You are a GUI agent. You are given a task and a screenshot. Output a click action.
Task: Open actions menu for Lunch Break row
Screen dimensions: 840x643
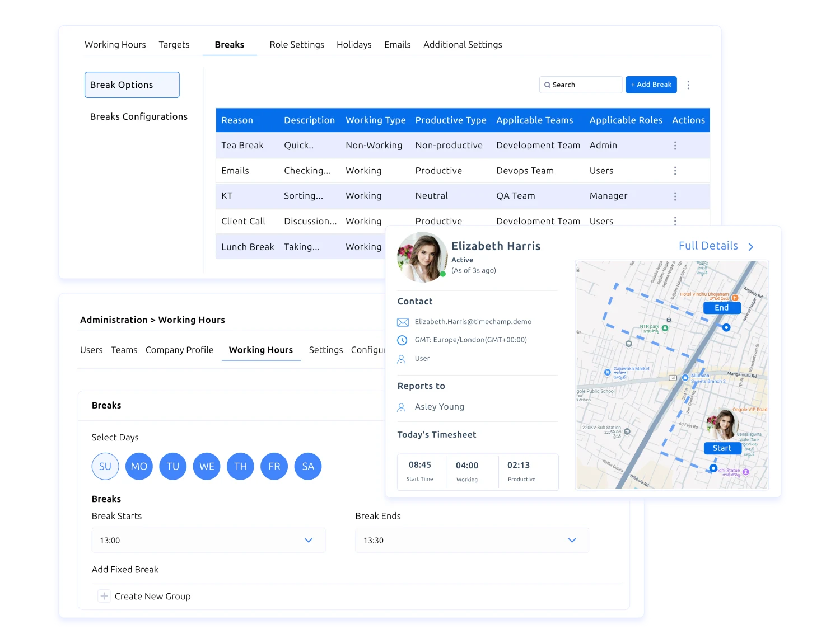pyautogui.click(x=675, y=246)
